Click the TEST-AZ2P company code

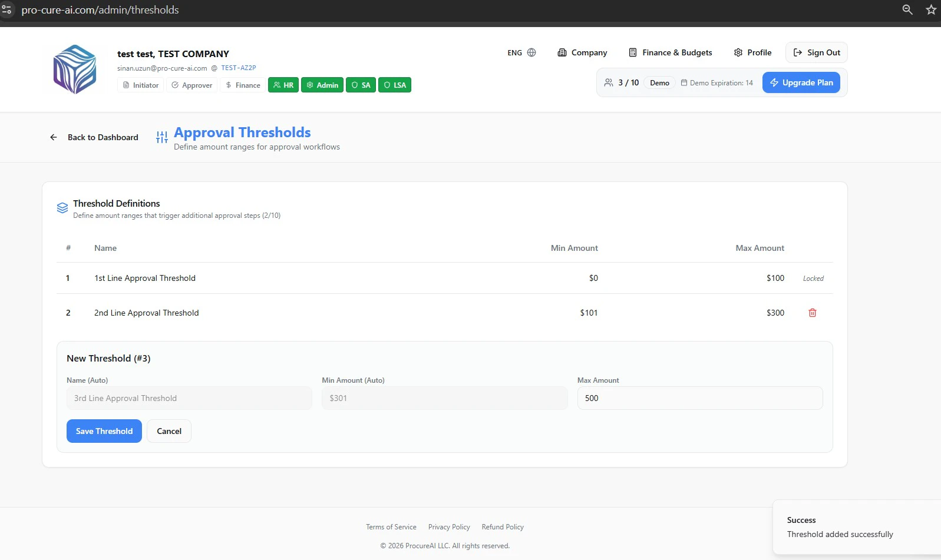tap(239, 68)
